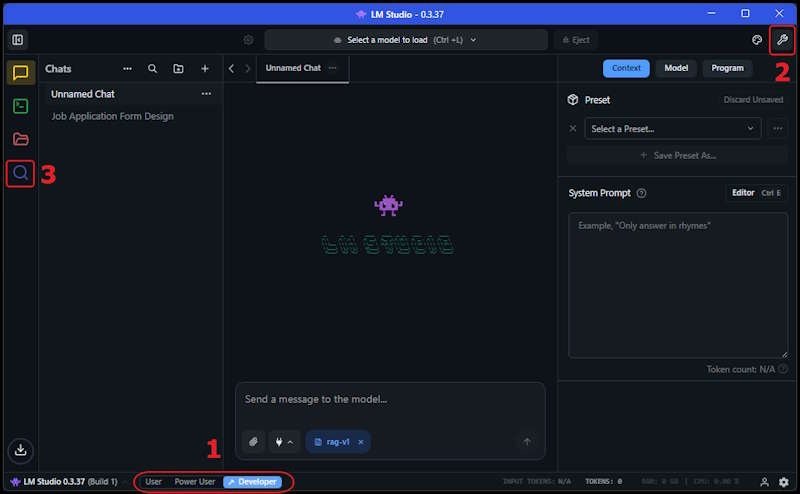
Task: Click the Preset section header
Action: coord(597,100)
